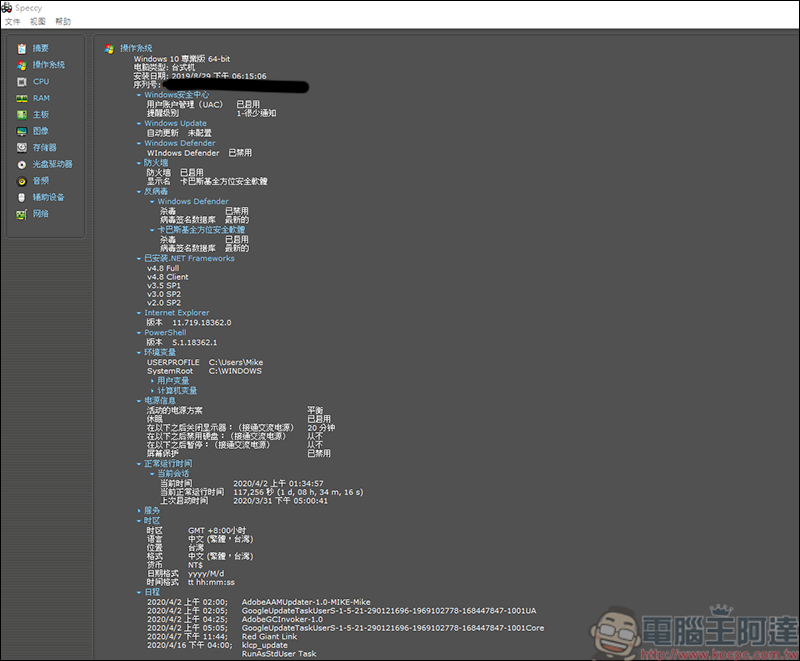Switch to the 网络 section
800x661 pixels.
click(41, 214)
